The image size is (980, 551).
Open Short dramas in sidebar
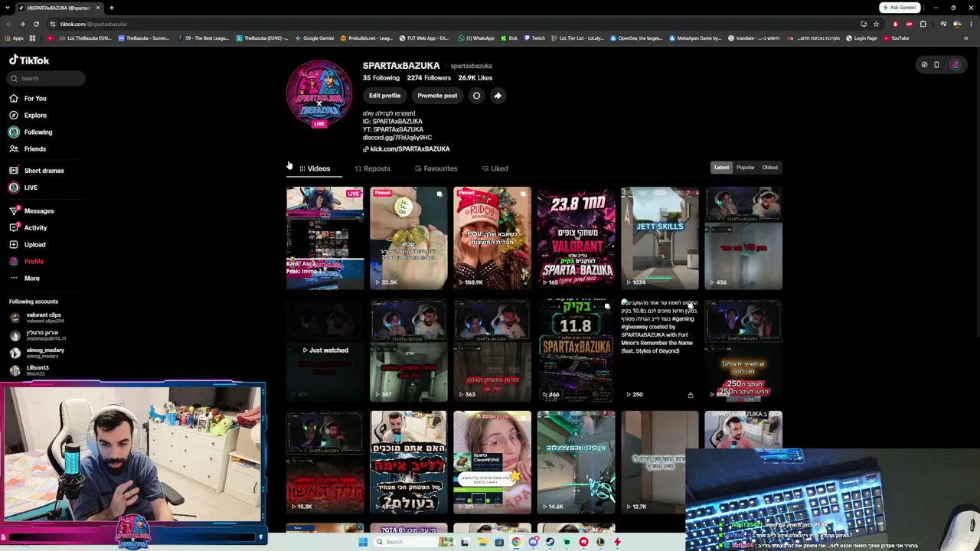(37, 171)
